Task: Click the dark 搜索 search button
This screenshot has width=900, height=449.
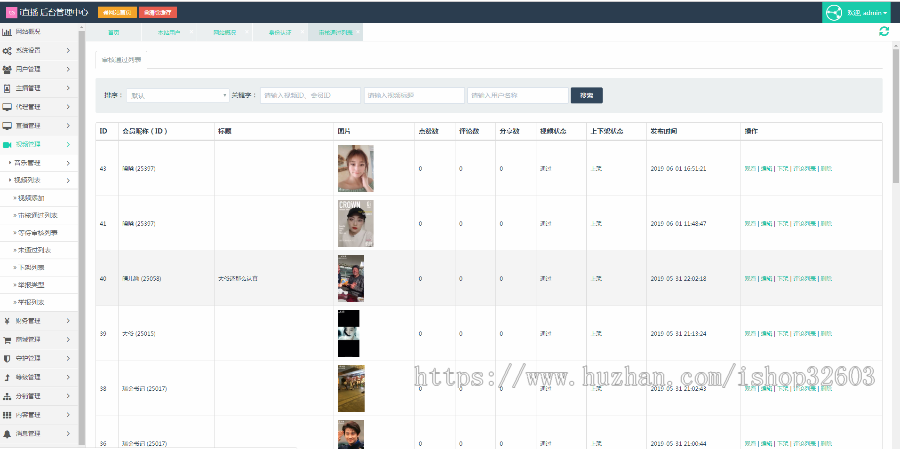Action: point(586,96)
